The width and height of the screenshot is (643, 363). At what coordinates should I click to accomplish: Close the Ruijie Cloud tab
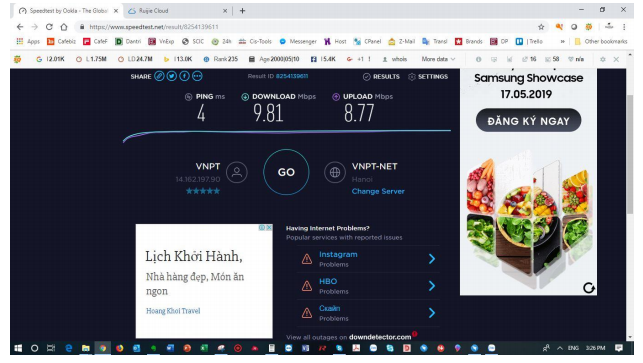click(x=225, y=11)
